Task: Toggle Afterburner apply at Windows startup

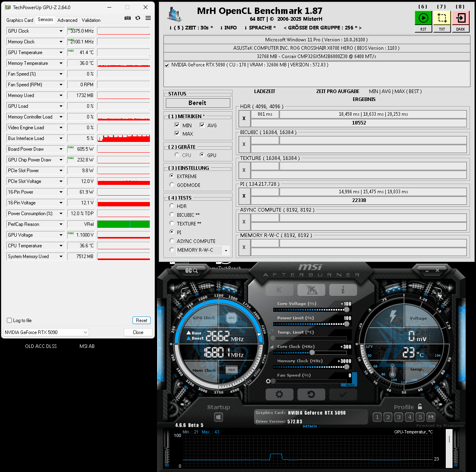Action: 218,417
